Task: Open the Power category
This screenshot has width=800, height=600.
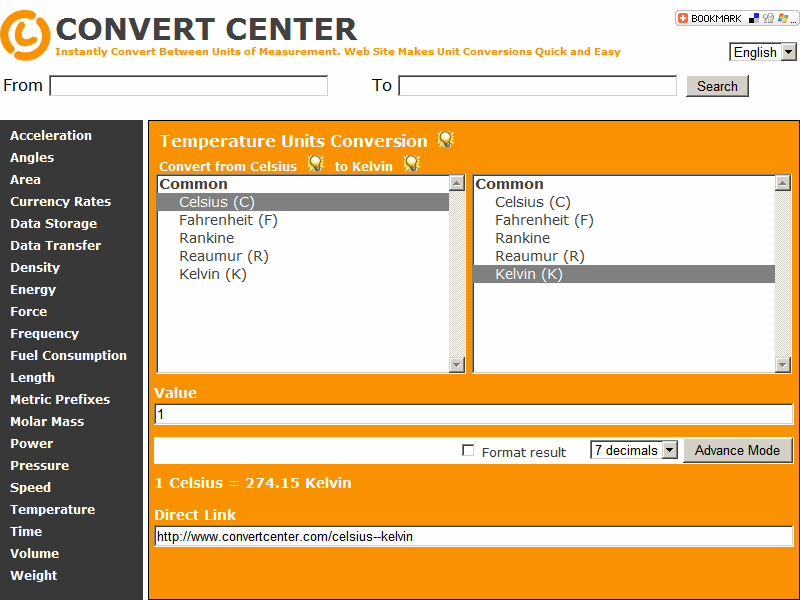Action: [x=32, y=443]
